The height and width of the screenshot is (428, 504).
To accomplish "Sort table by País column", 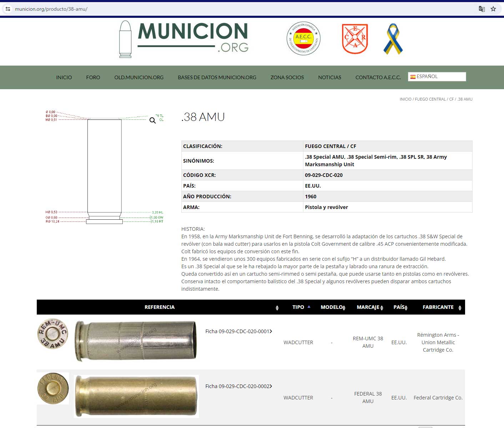I will 399,307.
